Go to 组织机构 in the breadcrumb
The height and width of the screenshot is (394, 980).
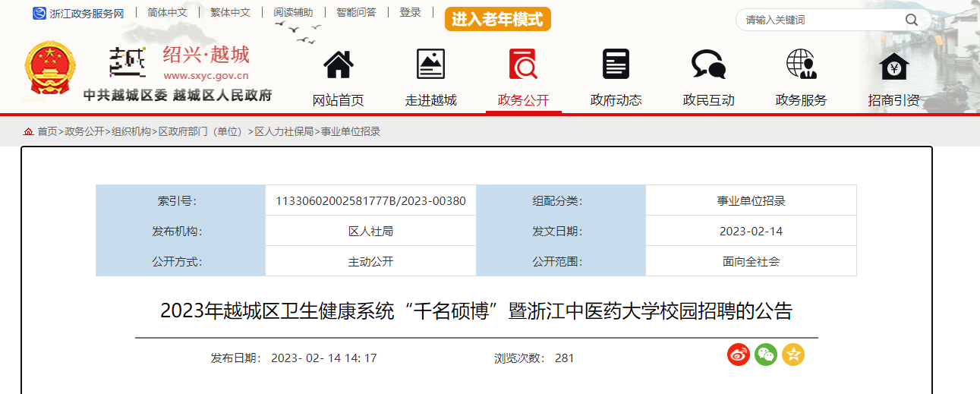[x=131, y=132]
